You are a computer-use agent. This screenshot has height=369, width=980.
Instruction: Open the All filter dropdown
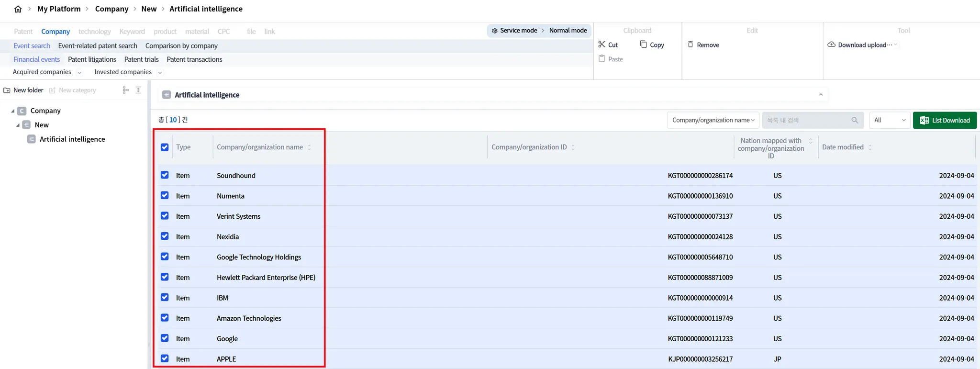pos(890,120)
